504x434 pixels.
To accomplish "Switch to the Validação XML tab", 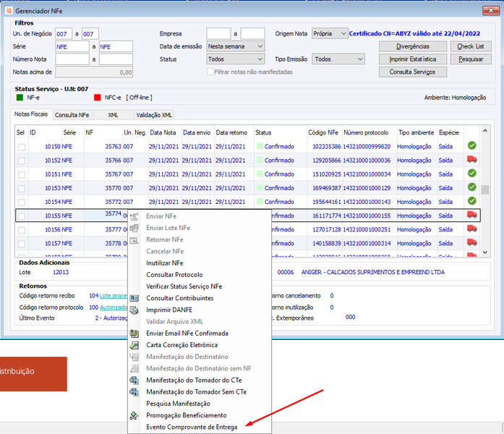I will pyautogui.click(x=154, y=115).
